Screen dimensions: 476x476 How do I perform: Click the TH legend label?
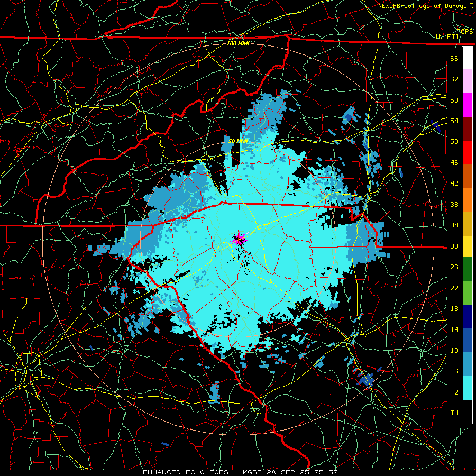click(x=454, y=413)
